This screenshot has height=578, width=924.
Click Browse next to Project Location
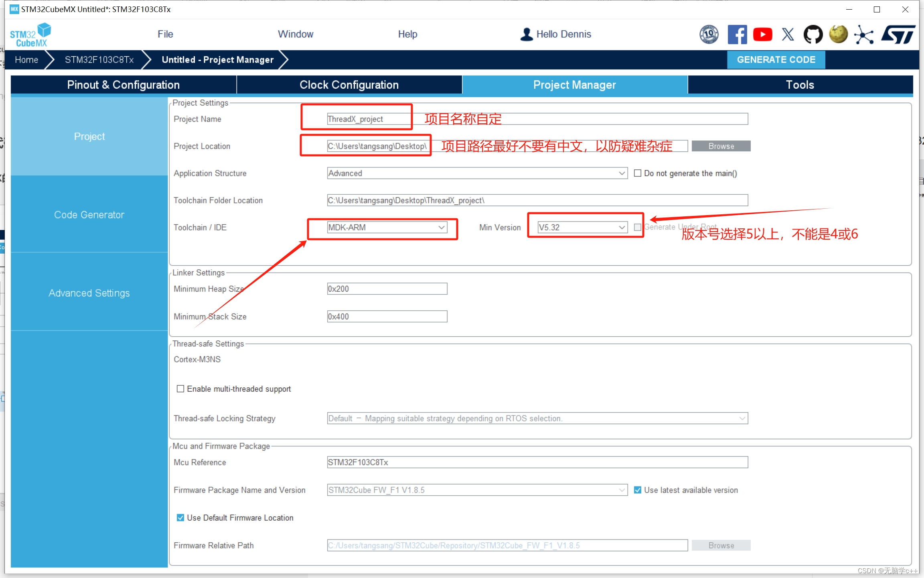tap(721, 146)
